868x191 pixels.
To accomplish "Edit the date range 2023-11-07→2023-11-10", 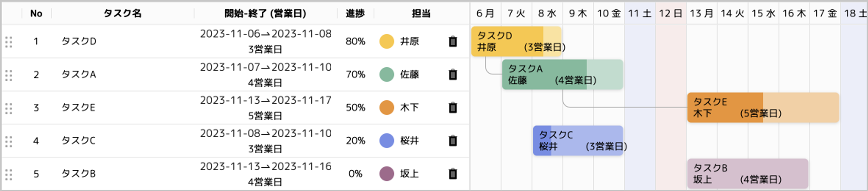I will tap(266, 67).
